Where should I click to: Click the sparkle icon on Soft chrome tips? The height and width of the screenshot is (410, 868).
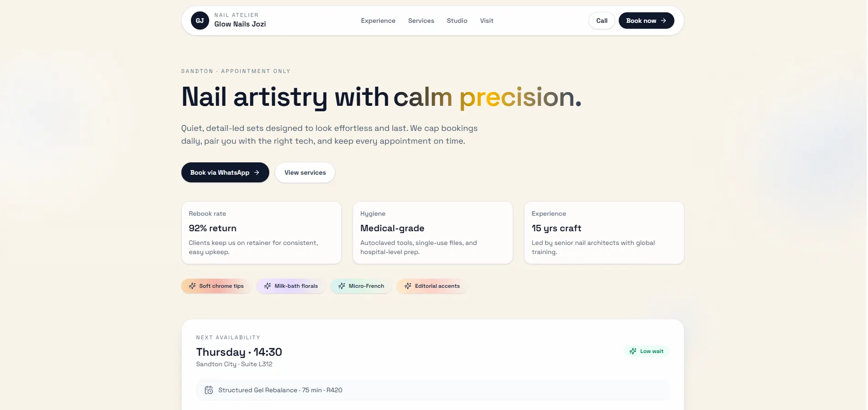coord(192,286)
